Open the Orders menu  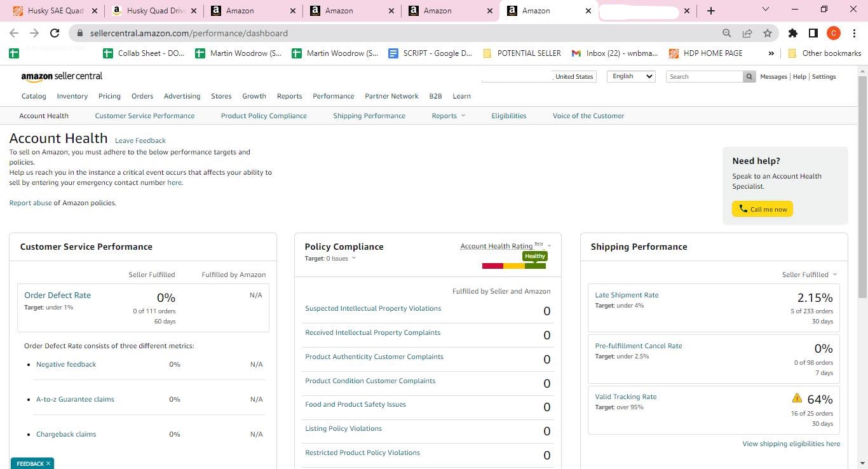pyautogui.click(x=142, y=96)
